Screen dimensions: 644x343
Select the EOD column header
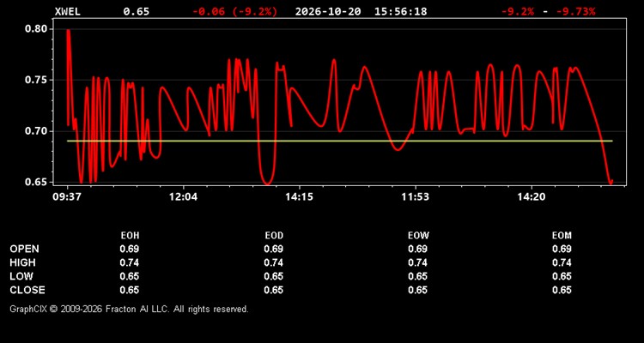click(274, 236)
